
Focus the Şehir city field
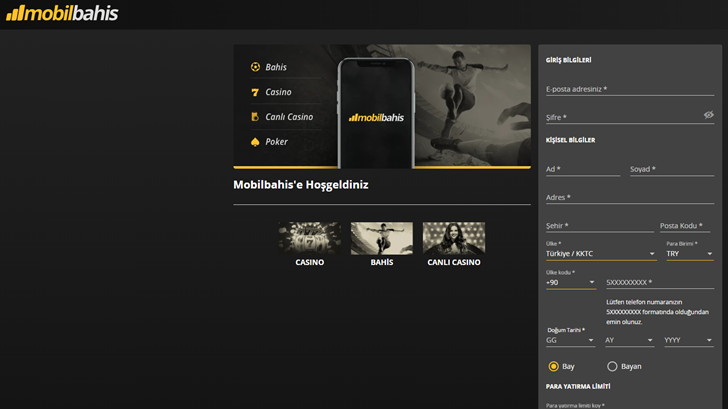[x=600, y=226]
